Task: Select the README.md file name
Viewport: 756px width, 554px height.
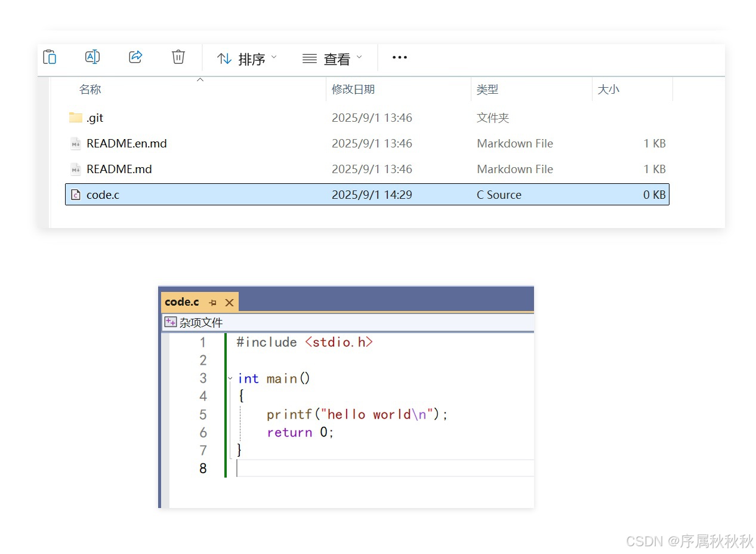Action: pyautogui.click(x=119, y=169)
